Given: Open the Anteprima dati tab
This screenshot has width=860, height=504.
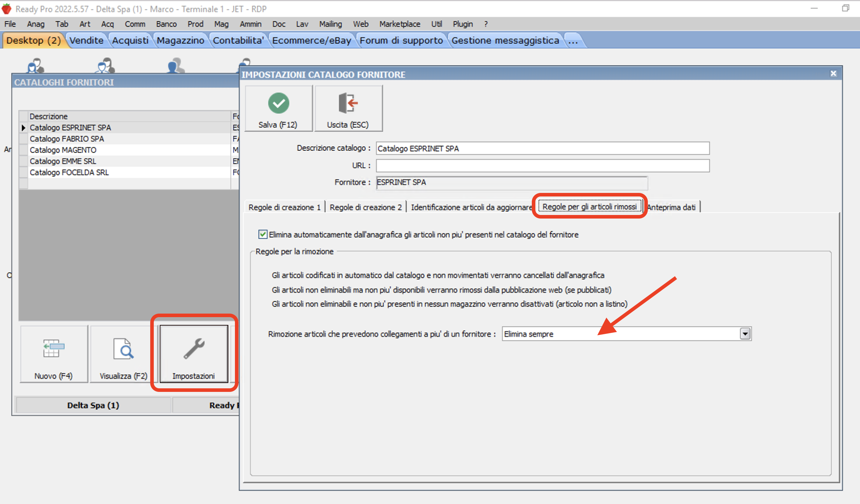Looking at the screenshot, I should (672, 207).
